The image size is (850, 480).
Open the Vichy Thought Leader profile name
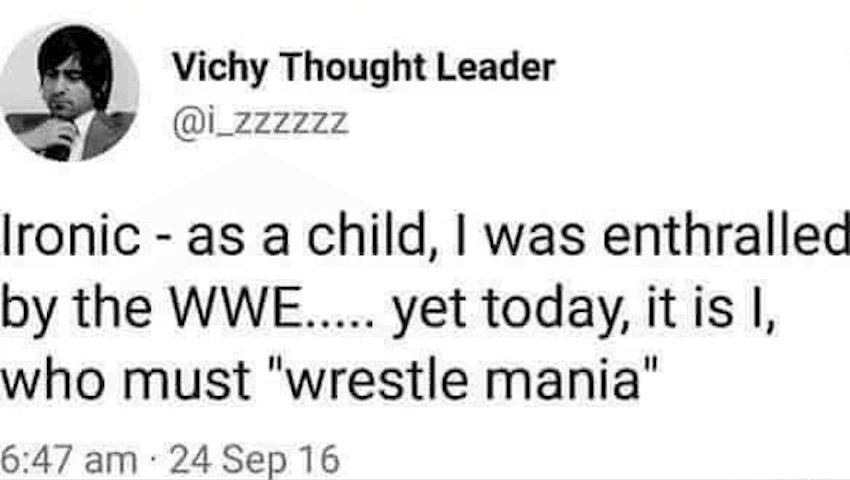tap(364, 68)
